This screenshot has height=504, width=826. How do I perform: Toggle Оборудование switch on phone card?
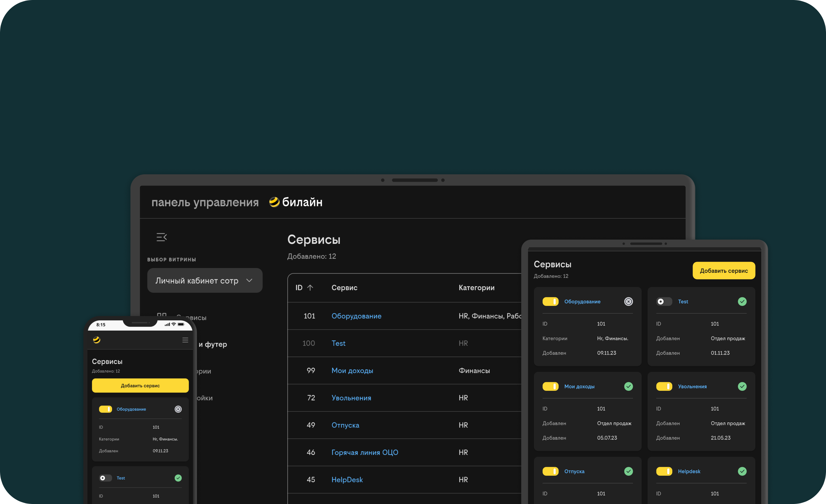pyautogui.click(x=105, y=409)
